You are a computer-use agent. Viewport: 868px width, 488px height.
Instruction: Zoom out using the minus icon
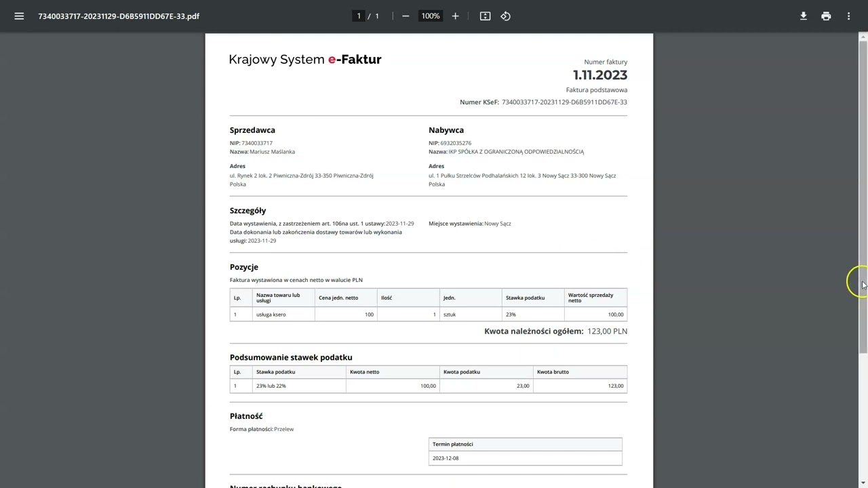pos(406,16)
